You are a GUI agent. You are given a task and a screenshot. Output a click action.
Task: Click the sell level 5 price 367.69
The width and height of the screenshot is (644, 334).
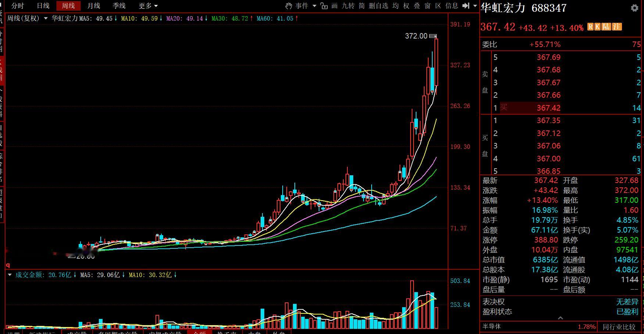coord(548,57)
